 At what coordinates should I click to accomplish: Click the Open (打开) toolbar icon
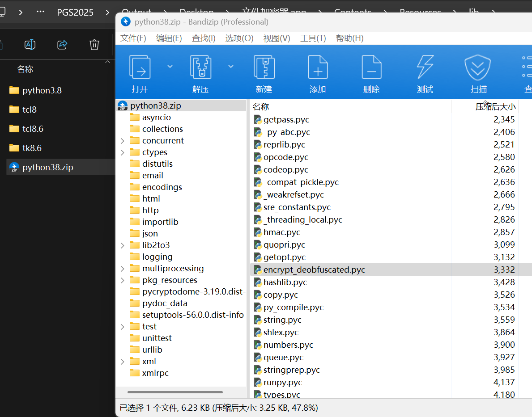(140, 68)
